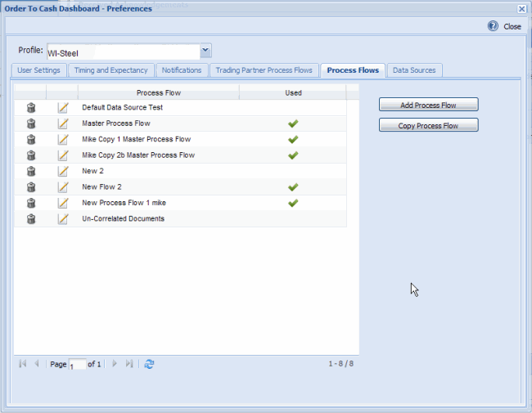Delete the Master Process Flow row
Image resolution: width=532 pixels, height=413 pixels.
(31, 123)
